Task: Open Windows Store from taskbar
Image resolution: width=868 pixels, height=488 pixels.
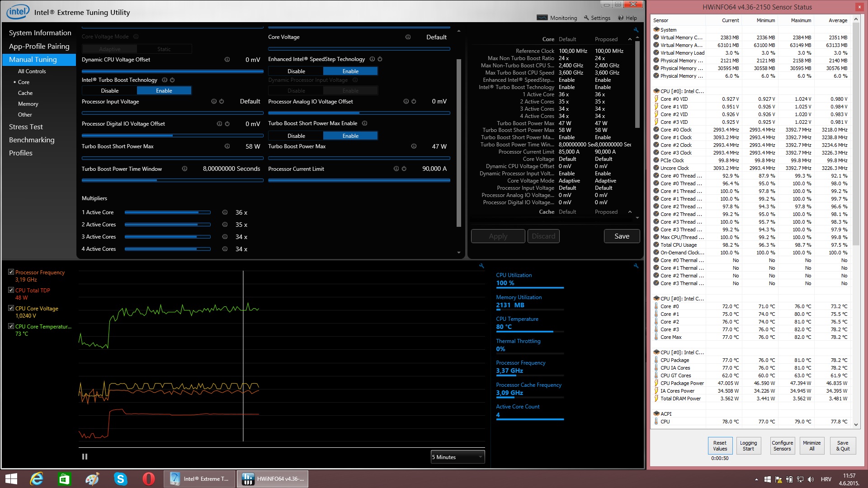Action: [64, 479]
